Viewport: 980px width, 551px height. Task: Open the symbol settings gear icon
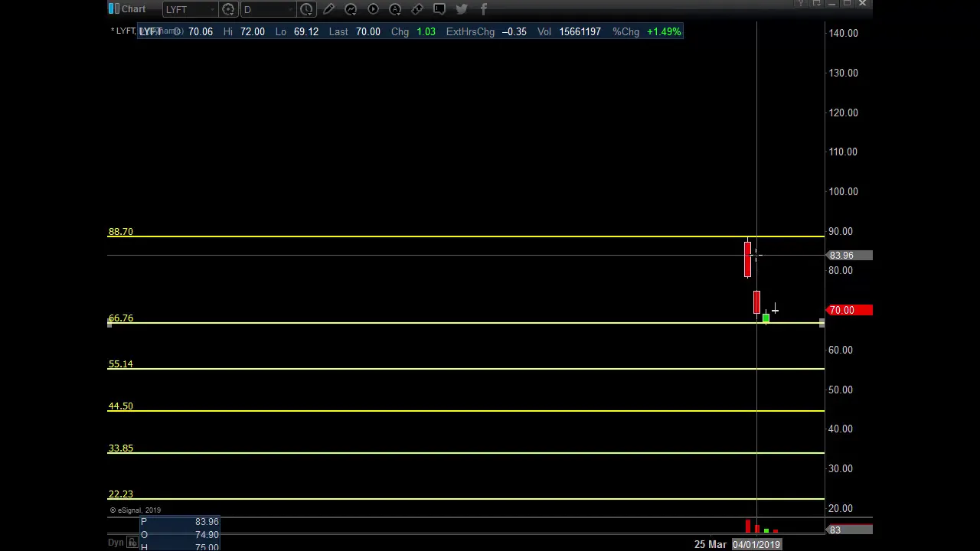click(x=228, y=9)
